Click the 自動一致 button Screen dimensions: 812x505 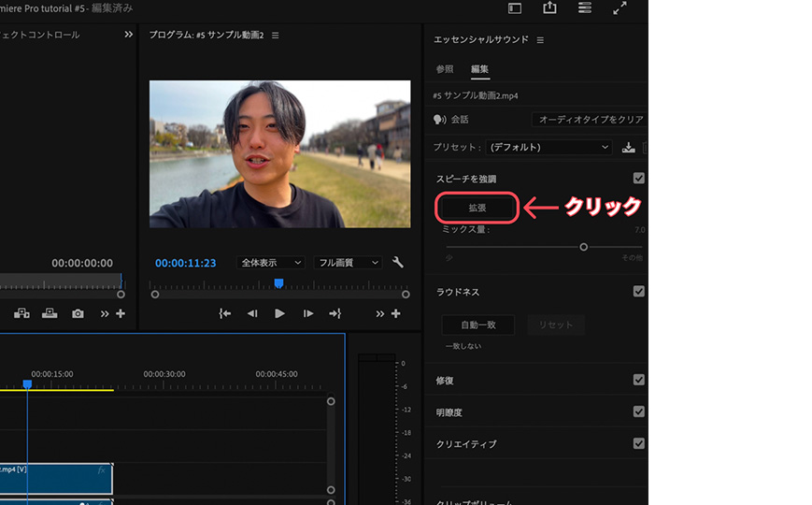click(x=478, y=325)
